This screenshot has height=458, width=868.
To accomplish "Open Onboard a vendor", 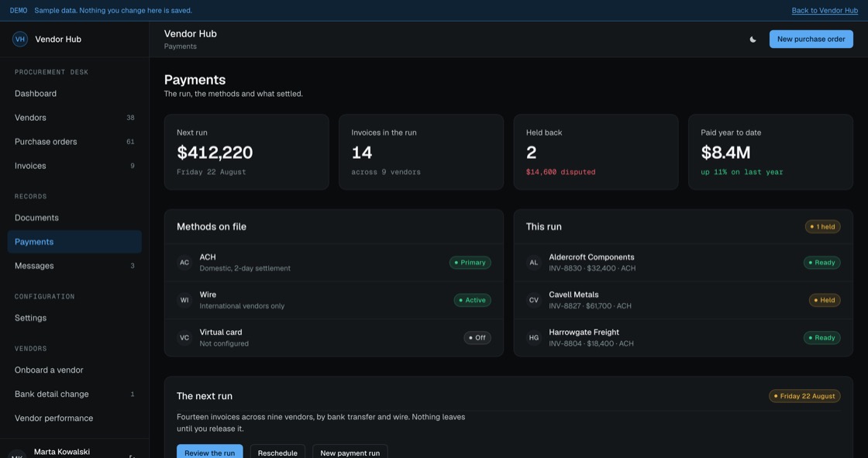I will pos(74,370).
